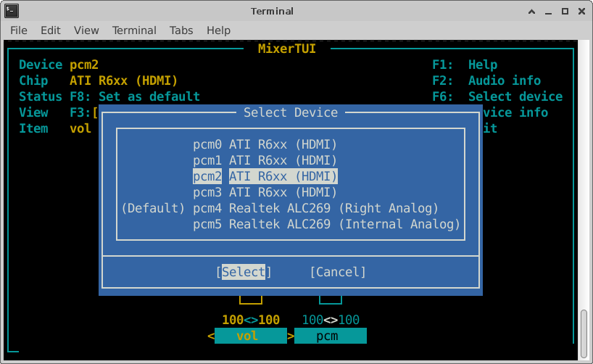
Task: Open the Help menu
Action: (218, 30)
